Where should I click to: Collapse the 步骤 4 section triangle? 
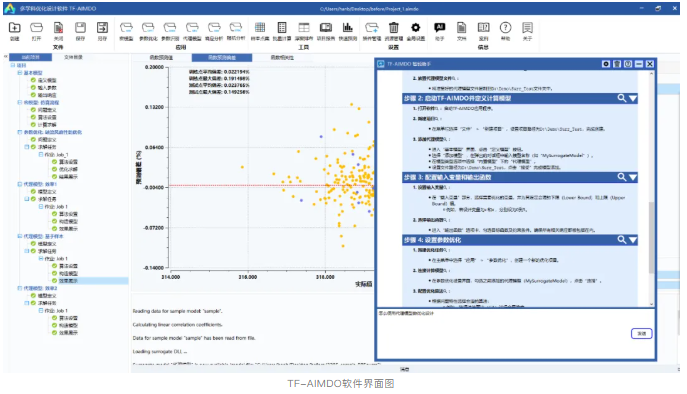click(633, 240)
